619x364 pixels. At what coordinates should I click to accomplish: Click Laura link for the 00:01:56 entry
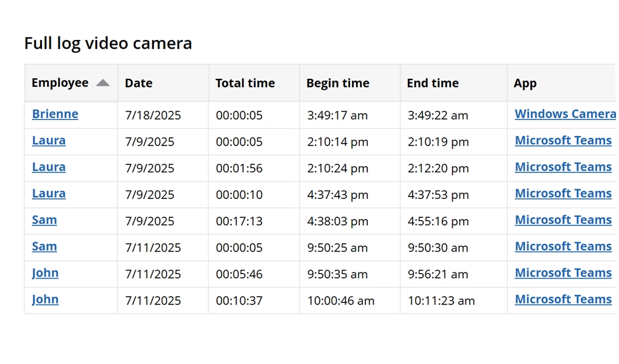pyautogui.click(x=49, y=167)
